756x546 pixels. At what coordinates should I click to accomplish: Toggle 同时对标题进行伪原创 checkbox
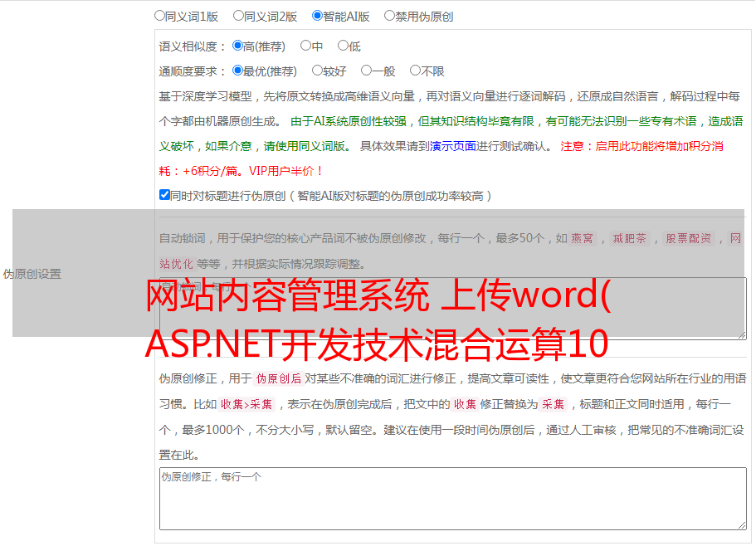164,195
